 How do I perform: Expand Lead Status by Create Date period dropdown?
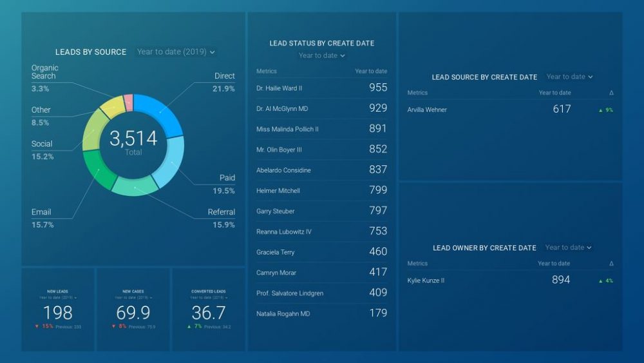pos(321,55)
